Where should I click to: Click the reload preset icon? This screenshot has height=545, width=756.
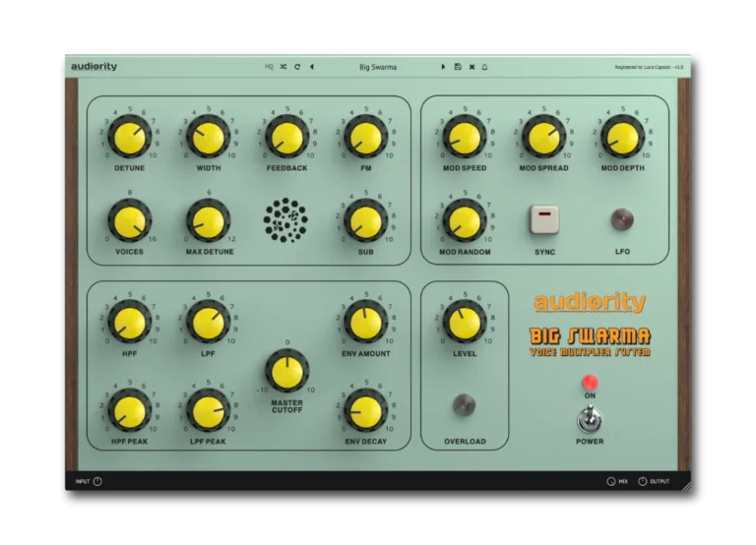tap(297, 67)
